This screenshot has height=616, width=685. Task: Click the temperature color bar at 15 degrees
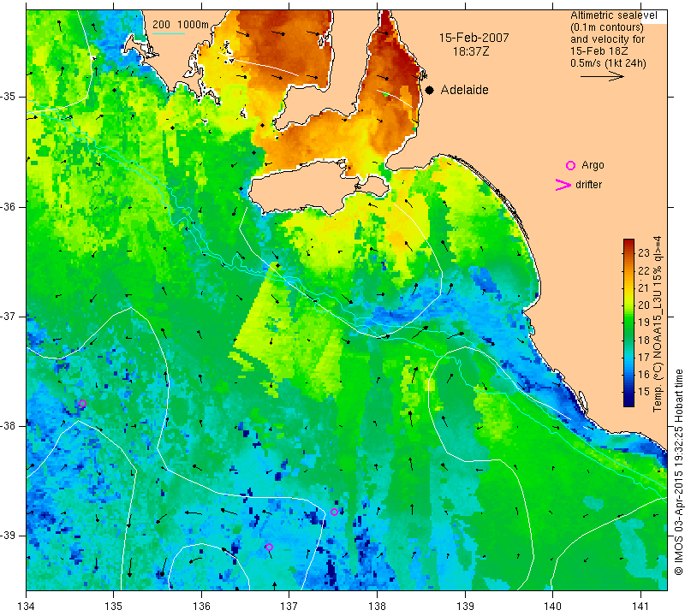click(628, 392)
